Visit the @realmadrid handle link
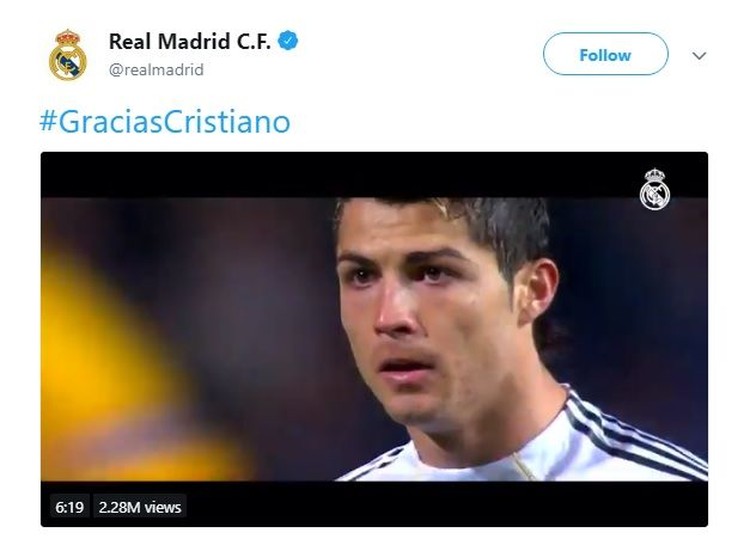The width and height of the screenshot is (750, 539). click(x=156, y=70)
